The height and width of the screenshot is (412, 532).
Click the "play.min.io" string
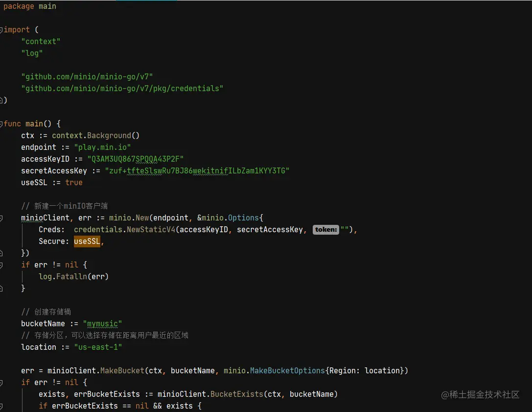[x=102, y=147]
